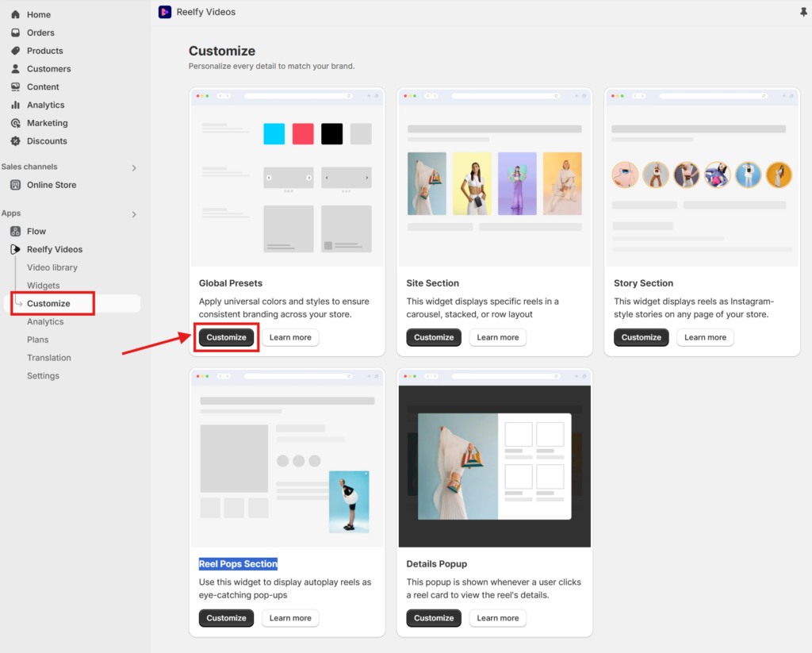Click the Details Popup preview image
This screenshot has width=812, height=653.
pyautogui.click(x=495, y=459)
